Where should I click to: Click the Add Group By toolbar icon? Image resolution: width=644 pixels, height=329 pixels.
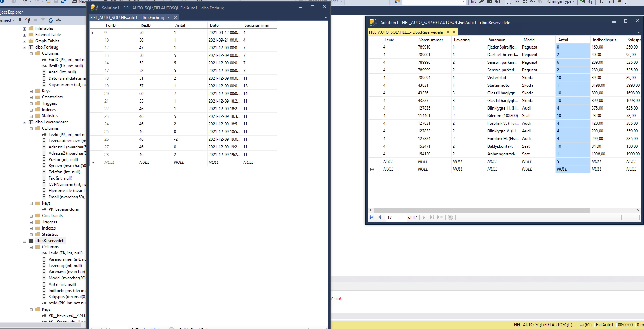click(601, 2)
